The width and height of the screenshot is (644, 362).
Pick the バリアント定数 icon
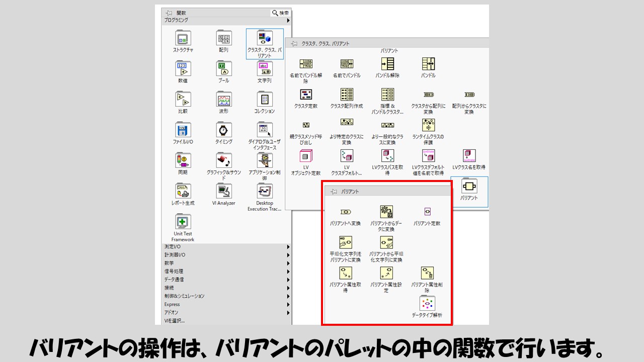point(427,212)
